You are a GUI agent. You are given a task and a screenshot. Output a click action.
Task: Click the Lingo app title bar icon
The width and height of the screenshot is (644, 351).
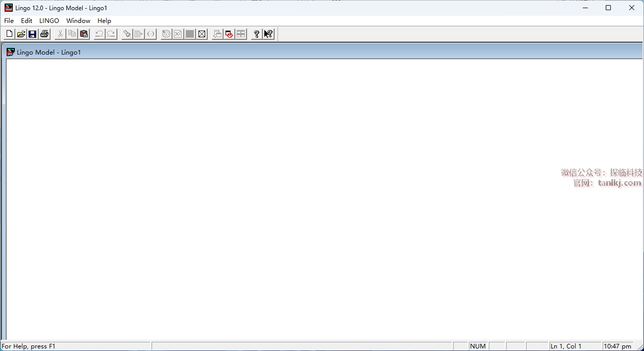(x=9, y=8)
